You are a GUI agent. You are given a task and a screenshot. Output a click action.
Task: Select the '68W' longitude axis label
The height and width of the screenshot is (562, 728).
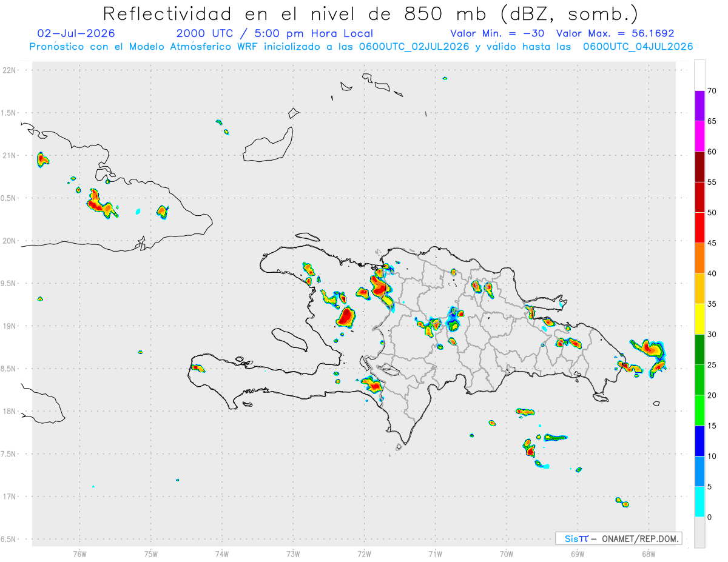(649, 554)
